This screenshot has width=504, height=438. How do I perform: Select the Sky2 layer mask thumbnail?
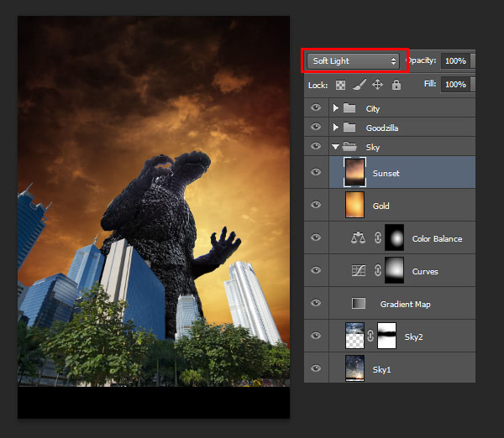[386, 336]
